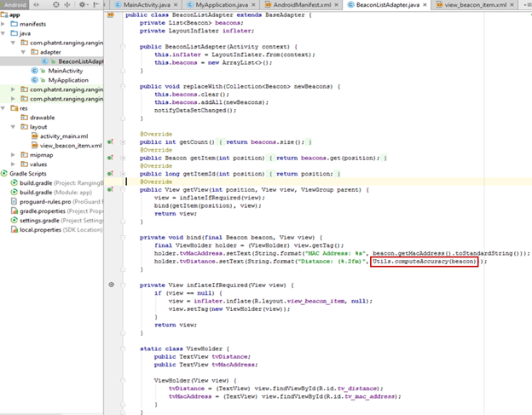532x415 pixels.
Task: Switch to the MyApplication.java tab
Action: pyautogui.click(x=222, y=5)
